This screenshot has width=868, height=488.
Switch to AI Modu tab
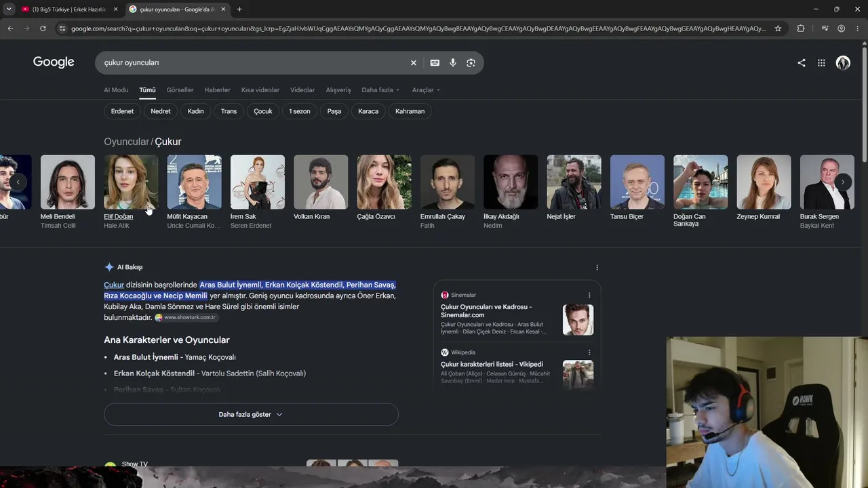(x=116, y=90)
